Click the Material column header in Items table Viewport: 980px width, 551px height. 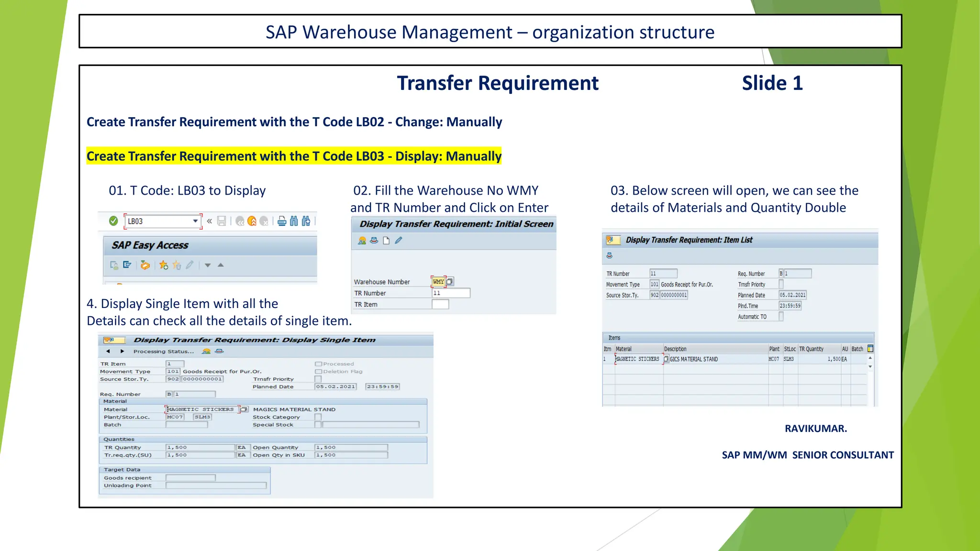click(638, 349)
